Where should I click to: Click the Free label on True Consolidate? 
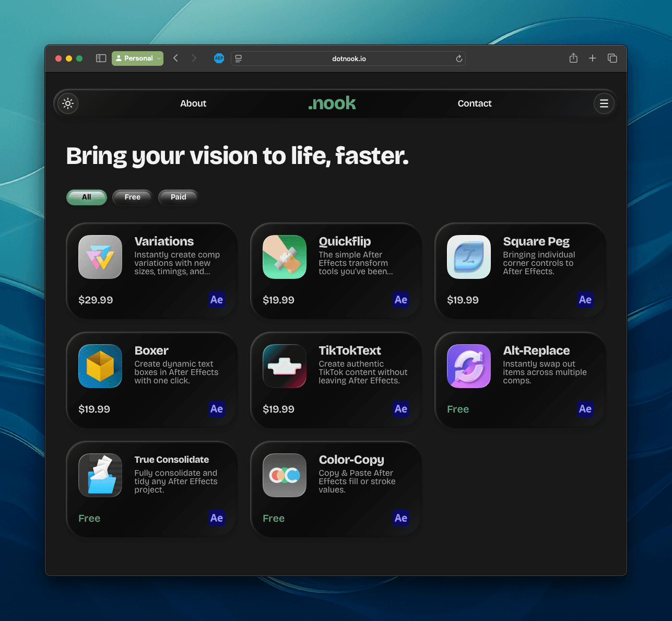pyautogui.click(x=89, y=518)
